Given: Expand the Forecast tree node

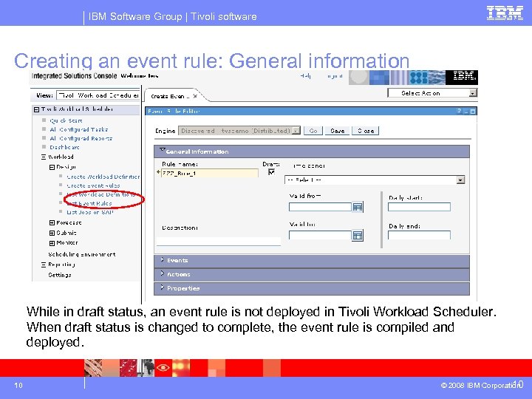Looking at the screenshot, I should point(52,223).
